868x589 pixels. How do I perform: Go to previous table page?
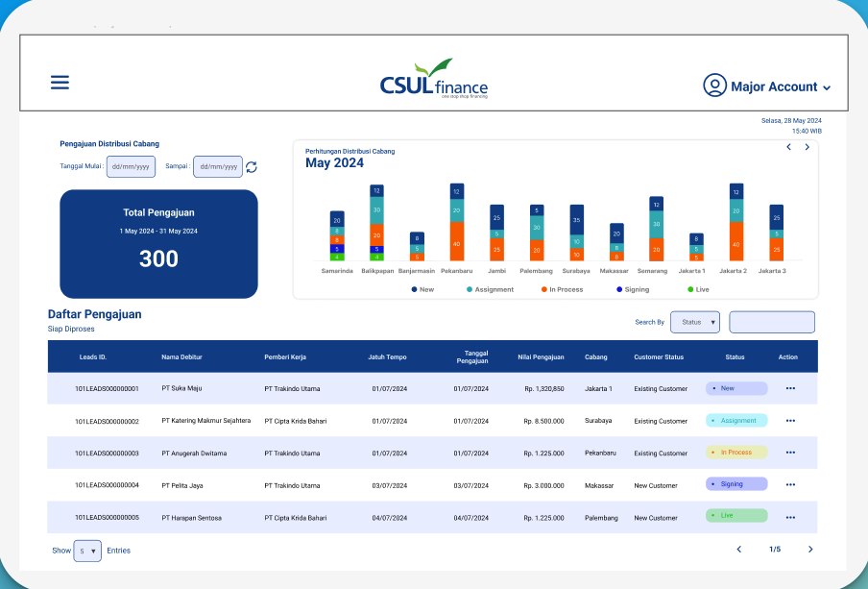click(x=739, y=549)
